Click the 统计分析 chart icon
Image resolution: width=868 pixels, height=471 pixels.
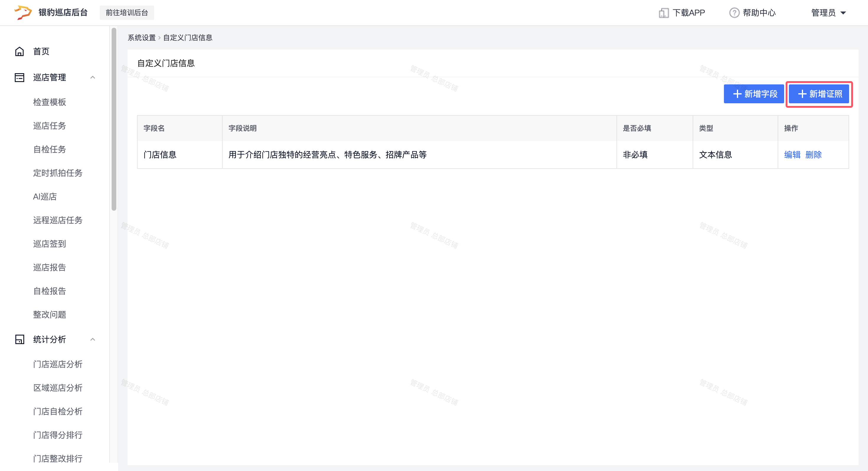click(x=19, y=339)
